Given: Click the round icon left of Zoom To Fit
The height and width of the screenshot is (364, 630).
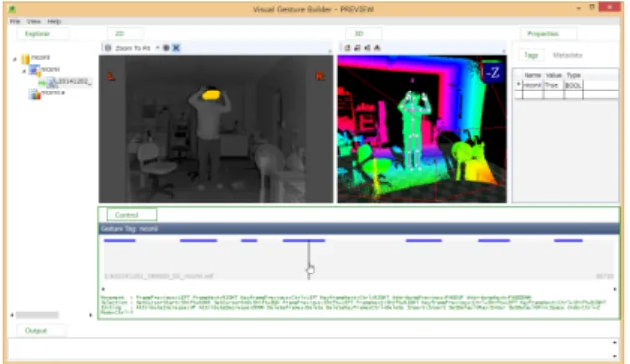Looking at the screenshot, I should [108, 48].
